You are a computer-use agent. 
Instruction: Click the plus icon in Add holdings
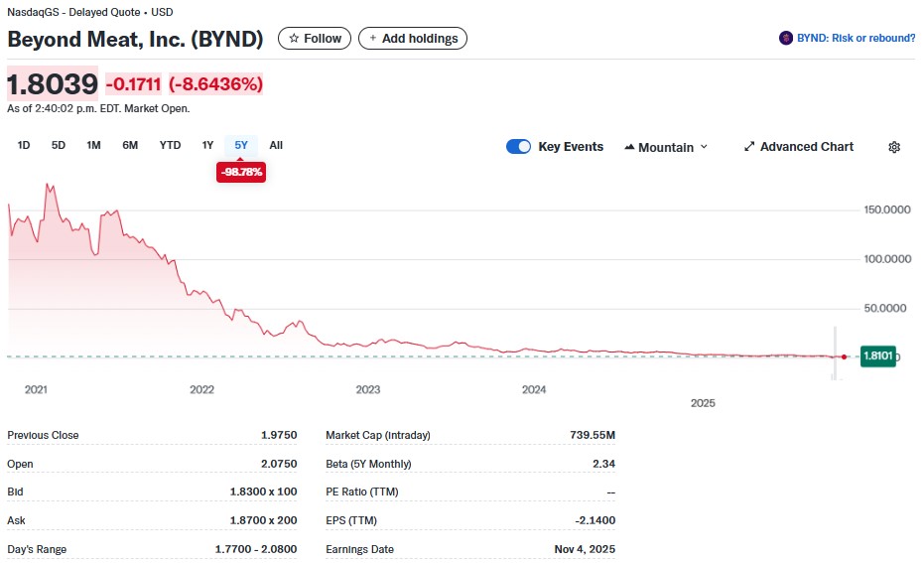373,39
